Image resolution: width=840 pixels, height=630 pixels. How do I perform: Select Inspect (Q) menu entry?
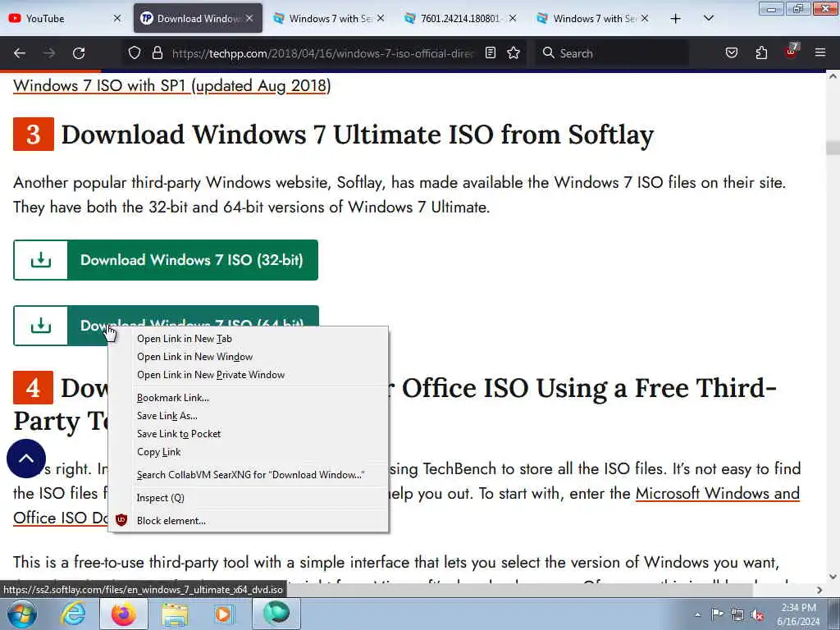coord(248,498)
